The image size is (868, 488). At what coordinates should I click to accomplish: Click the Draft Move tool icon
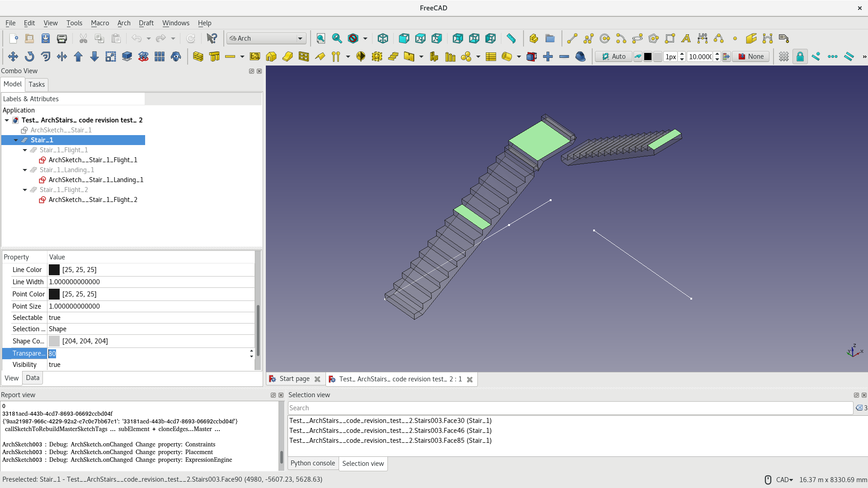tap(13, 56)
